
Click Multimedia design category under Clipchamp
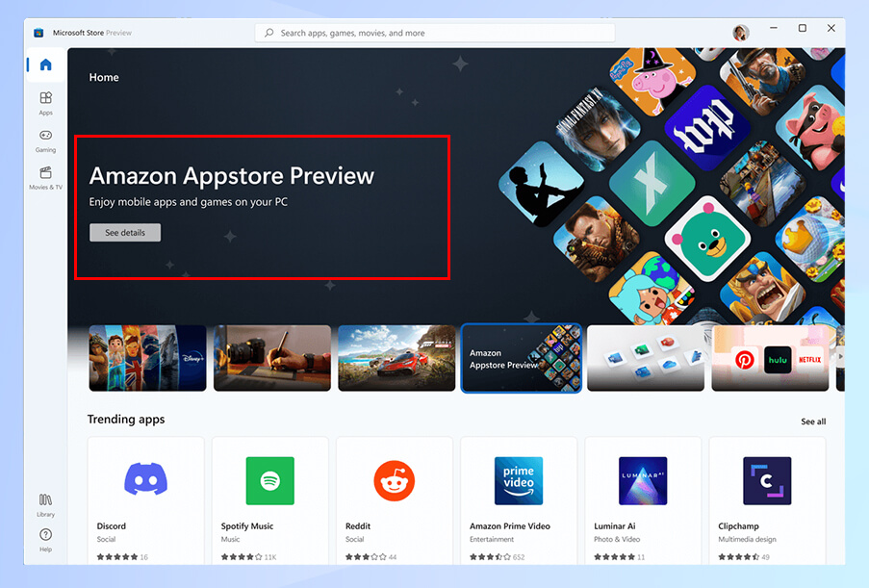[x=747, y=539]
